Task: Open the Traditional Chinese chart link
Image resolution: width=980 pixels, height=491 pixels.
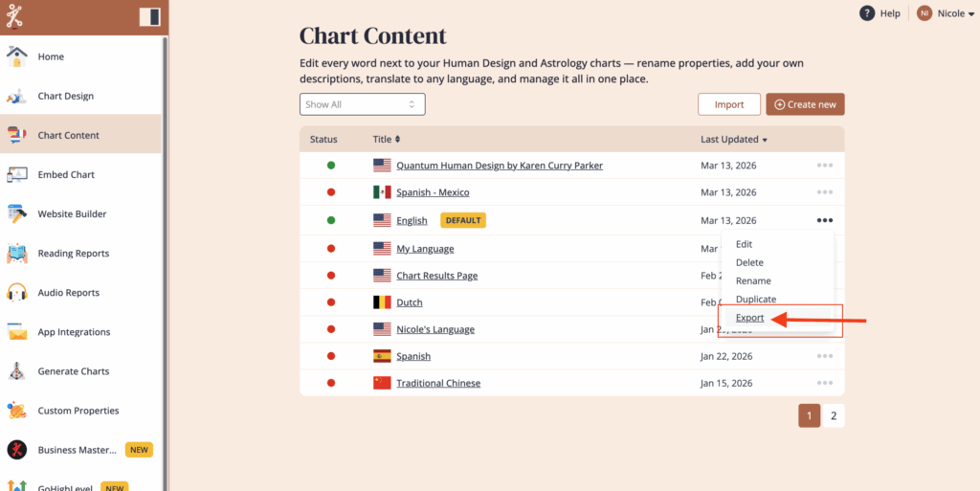Action: [438, 383]
